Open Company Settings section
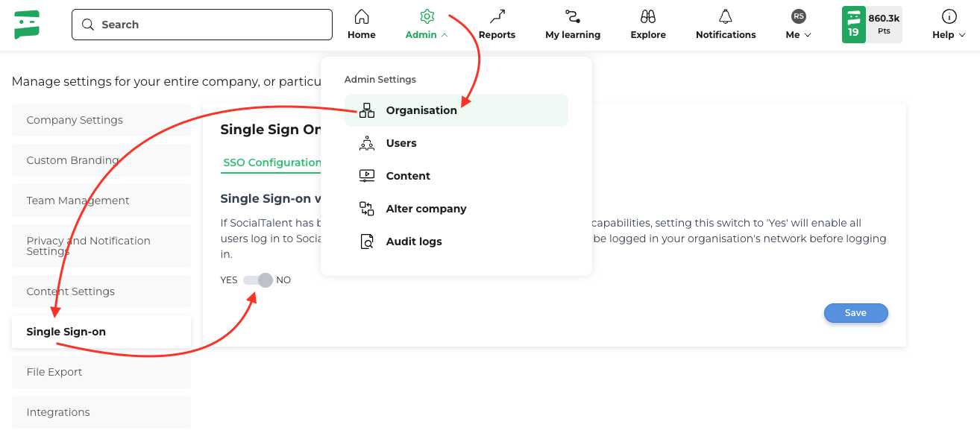 [x=101, y=120]
